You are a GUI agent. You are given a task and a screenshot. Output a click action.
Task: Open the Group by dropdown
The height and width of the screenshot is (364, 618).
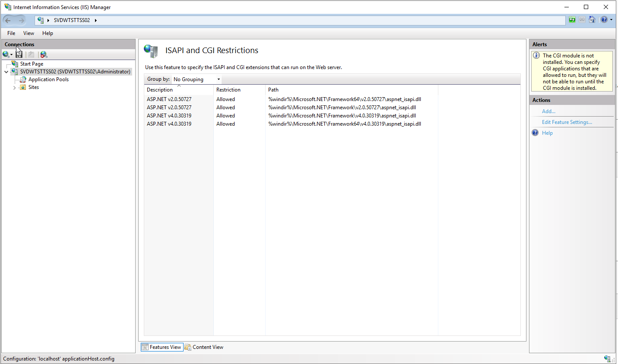[x=196, y=79]
